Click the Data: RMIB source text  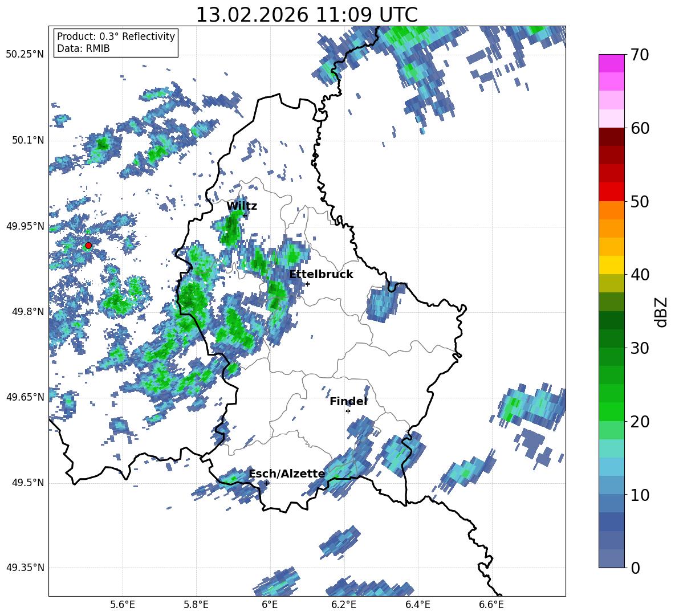click(x=83, y=48)
